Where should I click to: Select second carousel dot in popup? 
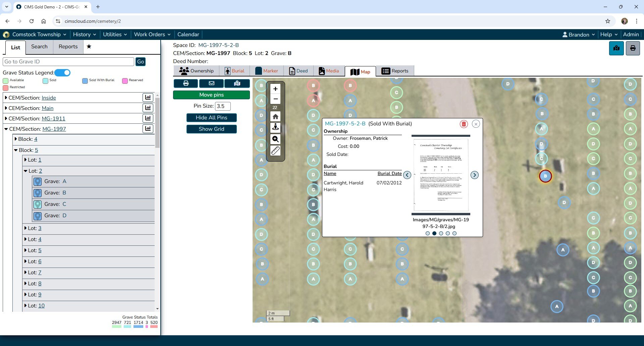coord(434,233)
